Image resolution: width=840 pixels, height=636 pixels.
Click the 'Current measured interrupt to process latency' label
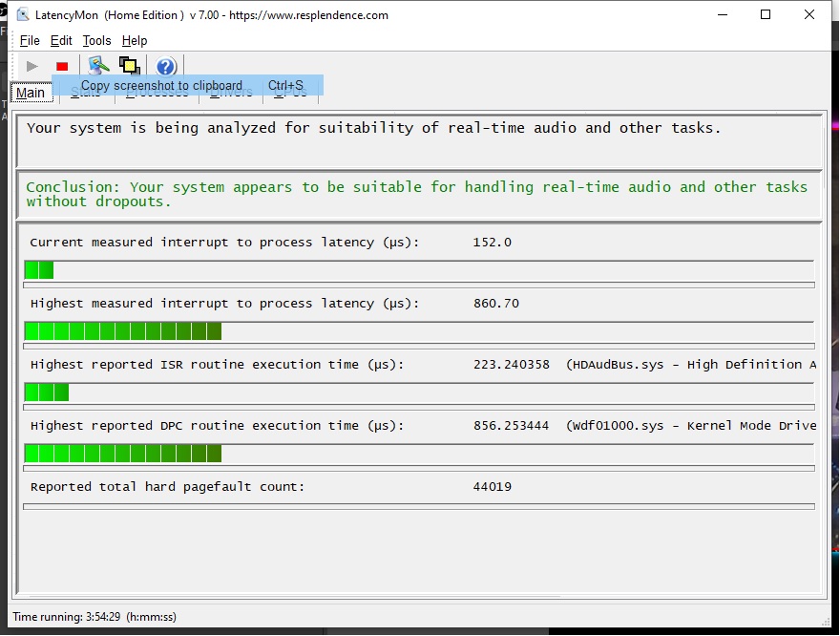coord(224,243)
